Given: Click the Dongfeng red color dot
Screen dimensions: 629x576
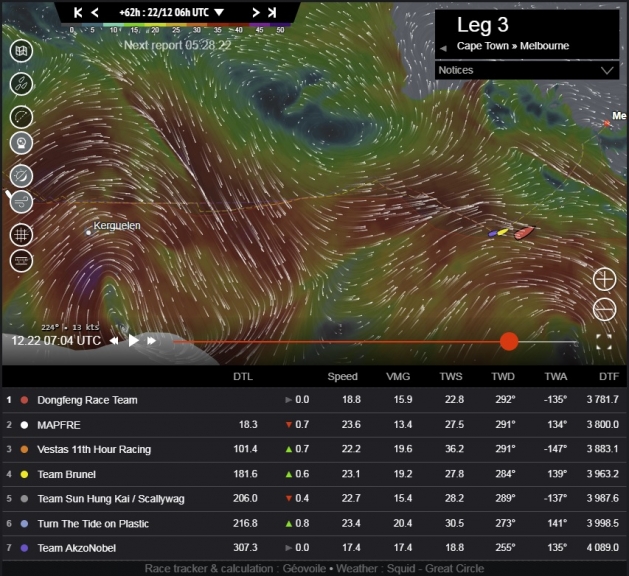Looking at the screenshot, I should click(24, 400).
